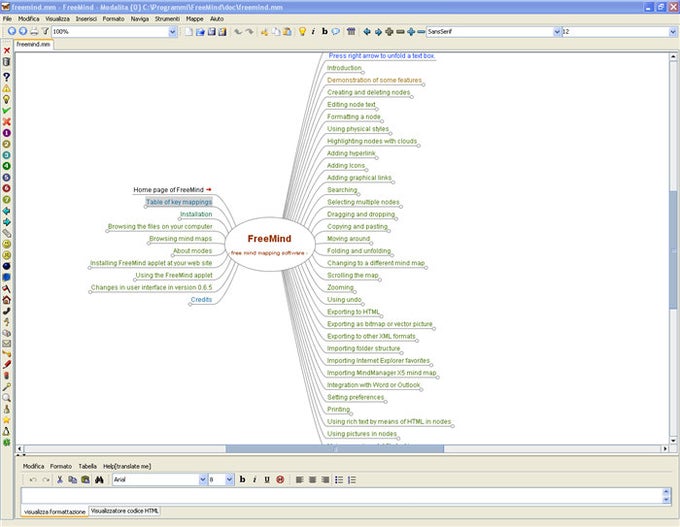Viewport: 680px width, 527px height.
Task: Open the editor font size 8 dropdown
Action: (229, 479)
